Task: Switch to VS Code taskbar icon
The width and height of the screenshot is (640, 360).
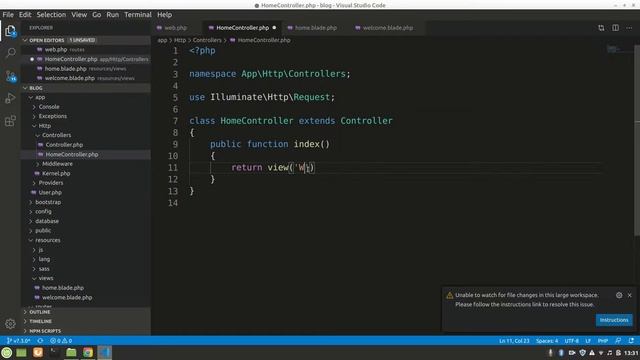Action: (104, 353)
